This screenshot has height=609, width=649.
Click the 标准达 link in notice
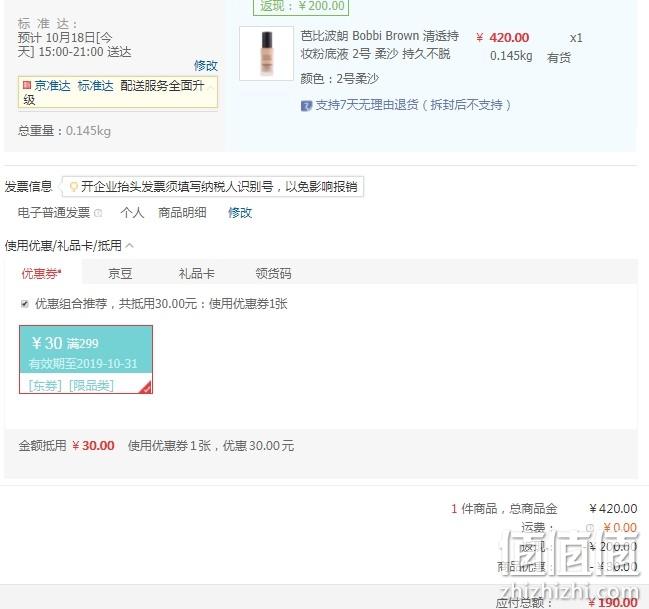(95, 86)
